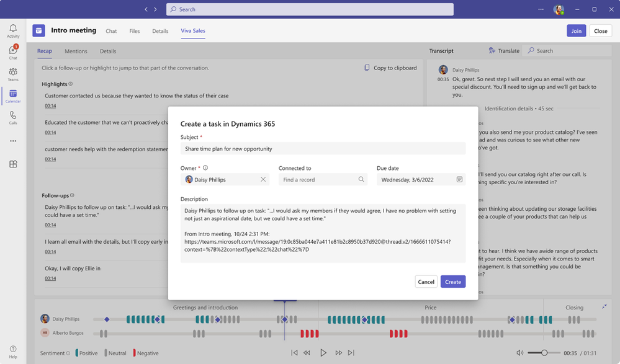Open more apps ellipsis in sidebar
This screenshot has width=620, height=364.
[13, 141]
